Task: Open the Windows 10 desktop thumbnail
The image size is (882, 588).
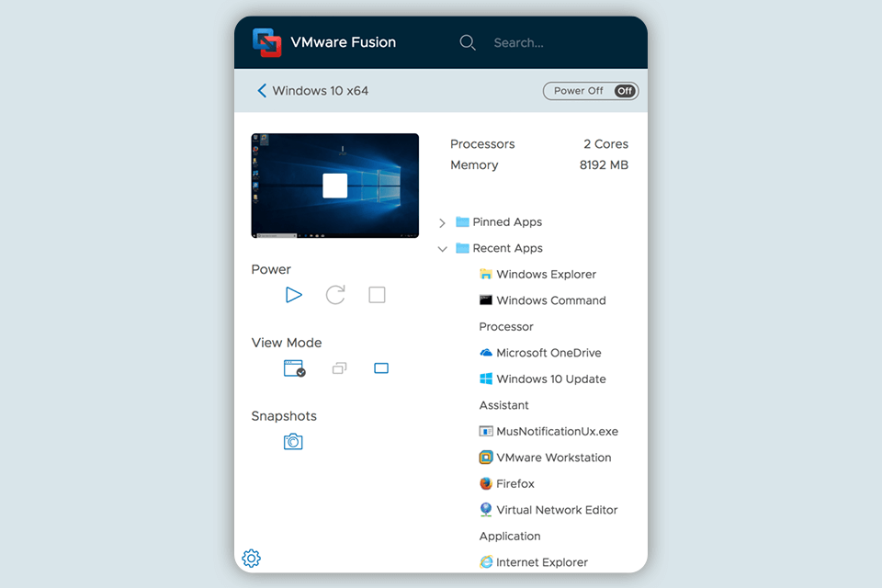Action: 334,186
